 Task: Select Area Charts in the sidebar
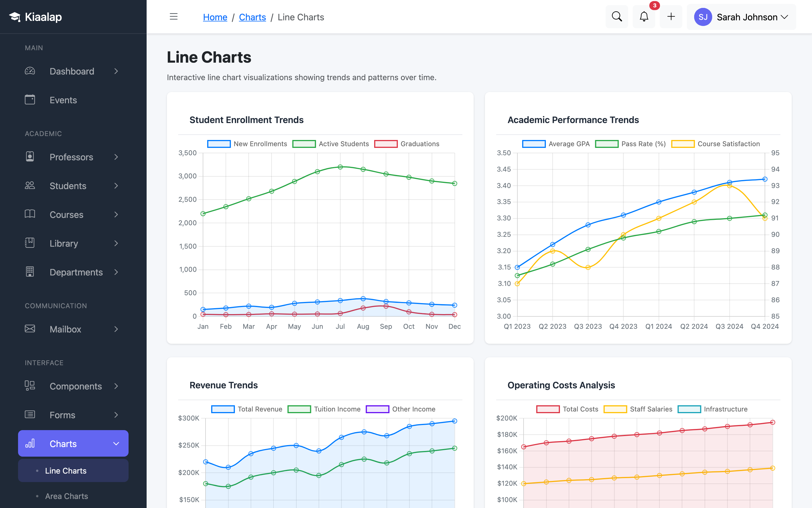coord(73,496)
